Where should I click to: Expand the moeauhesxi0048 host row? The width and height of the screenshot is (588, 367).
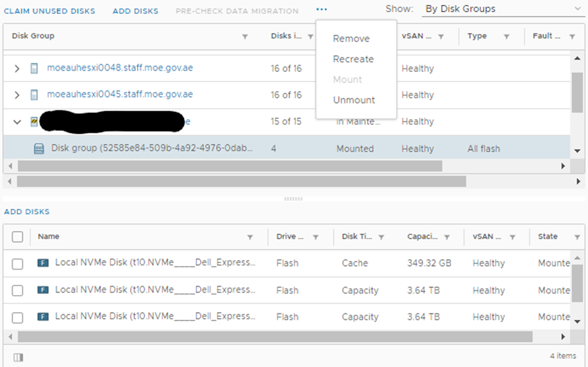point(17,69)
